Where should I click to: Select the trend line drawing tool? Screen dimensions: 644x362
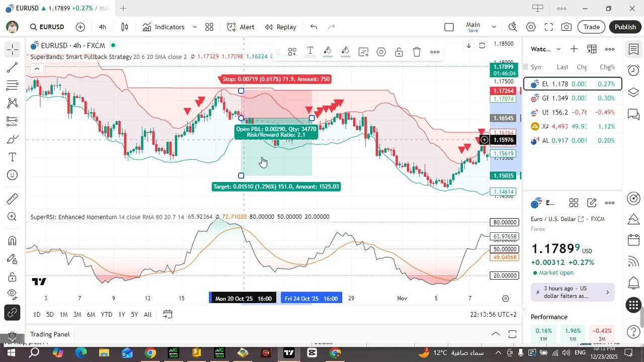[13, 67]
